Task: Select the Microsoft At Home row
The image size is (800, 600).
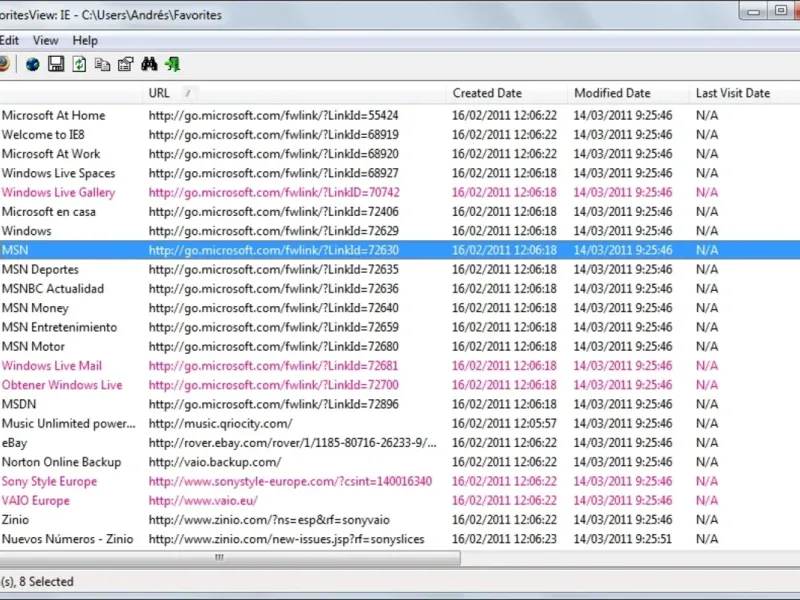Action: (x=400, y=115)
